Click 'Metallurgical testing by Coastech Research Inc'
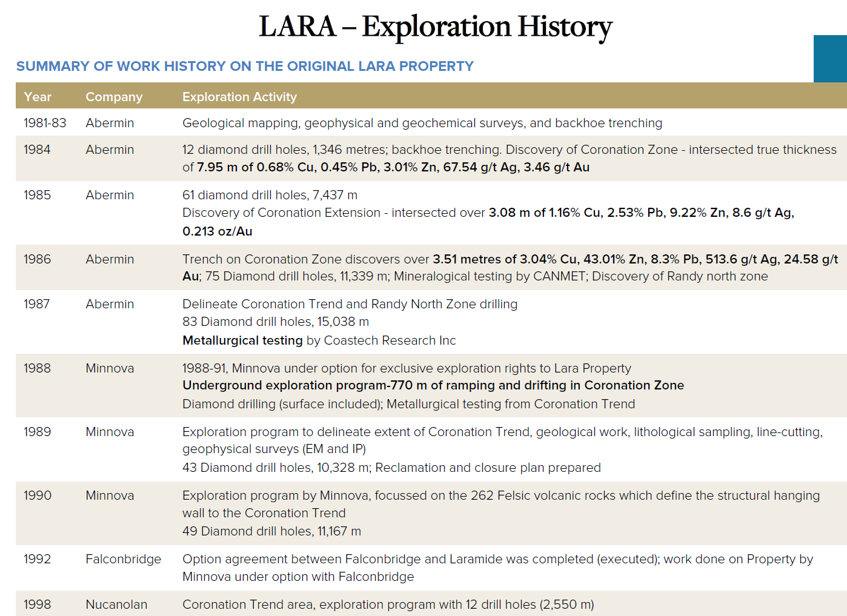Screen dimensions: 847x616 [x=319, y=340]
